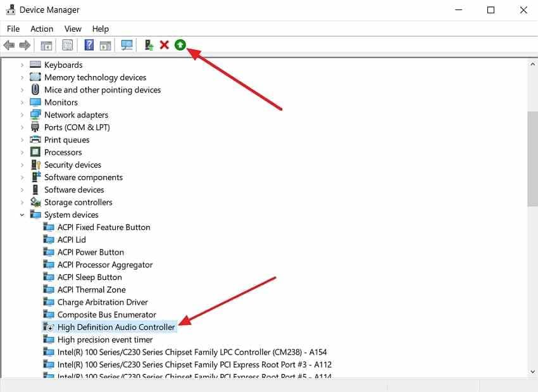
Task: Open the File menu
Action: 13,29
